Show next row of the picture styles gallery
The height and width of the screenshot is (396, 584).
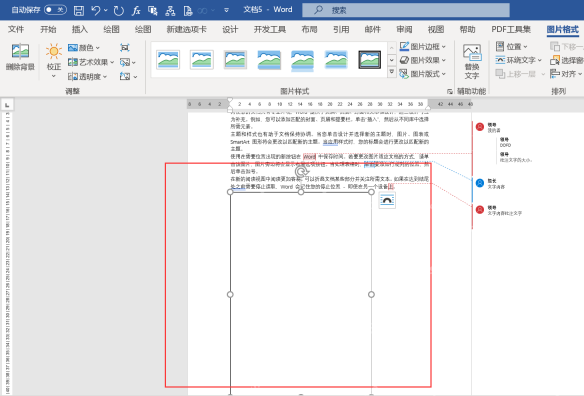[392, 60]
